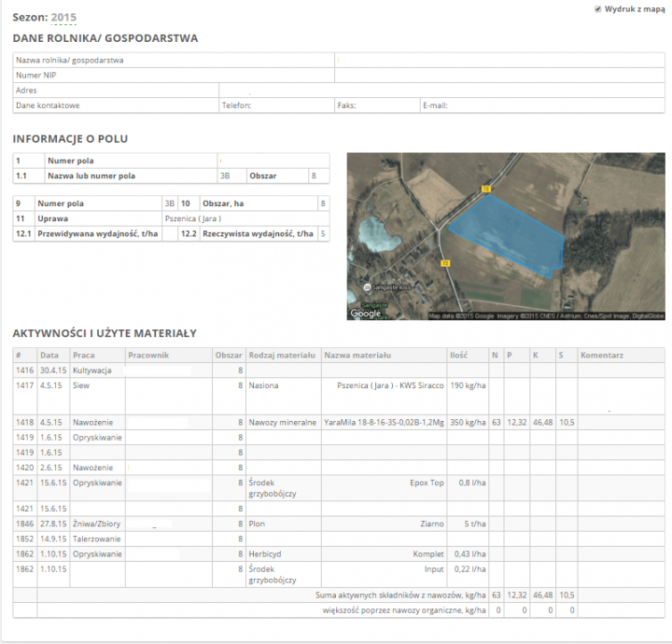Click the 'Adres' value field

coord(439,91)
